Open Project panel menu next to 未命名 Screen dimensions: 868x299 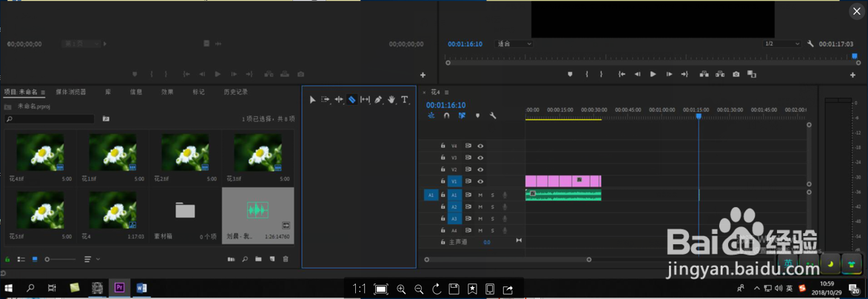point(43,92)
